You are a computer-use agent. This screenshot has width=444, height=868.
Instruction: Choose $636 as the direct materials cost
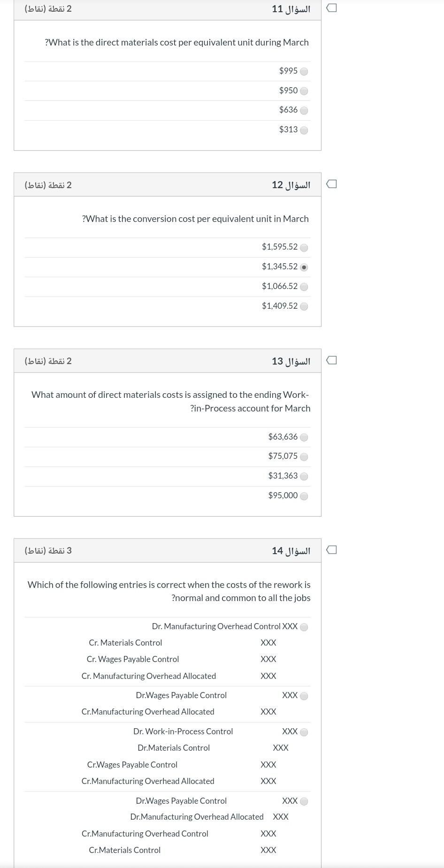pyautogui.click(x=305, y=110)
